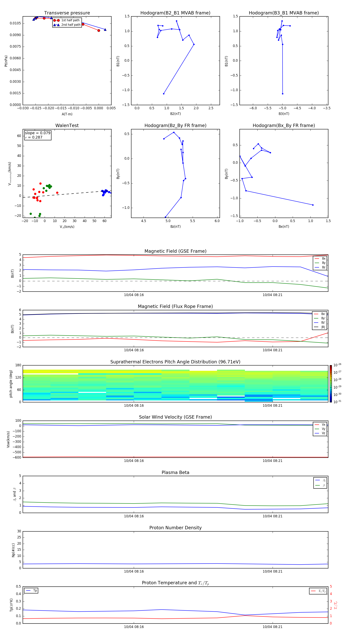Viewport: 351px width, 644px height.
Task: Click the 'Transverse pressure' plot title
Action: [67, 13]
